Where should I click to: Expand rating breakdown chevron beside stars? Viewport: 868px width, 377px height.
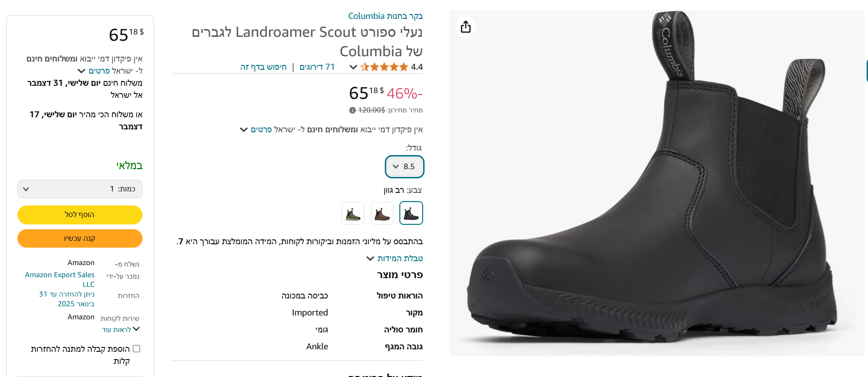[353, 67]
